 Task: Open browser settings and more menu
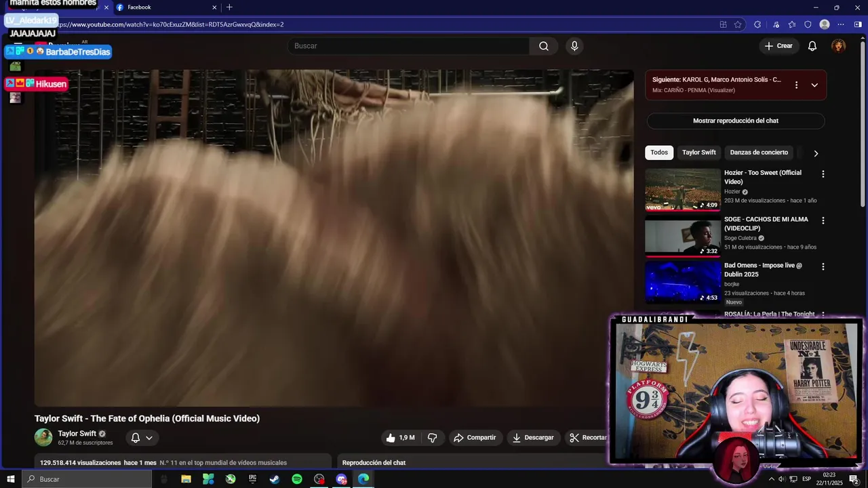842,24
